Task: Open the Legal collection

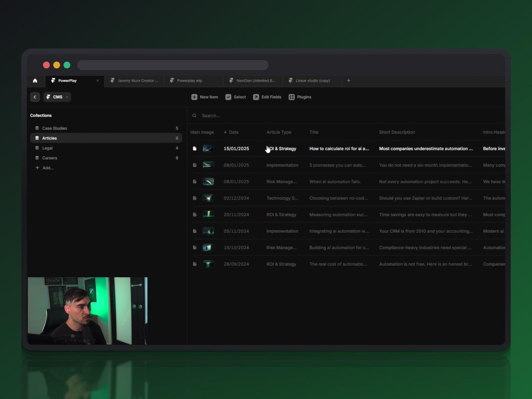Action: click(x=106, y=148)
